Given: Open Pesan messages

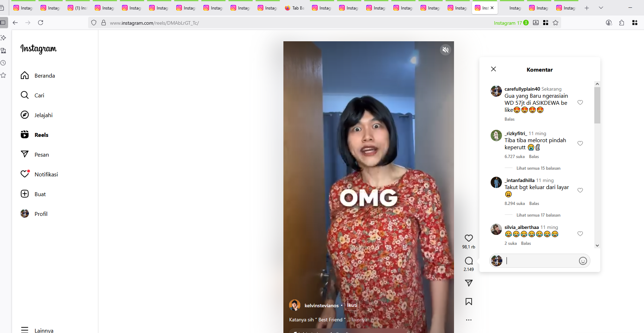Looking at the screenshot, I should (x=35, y=155).
